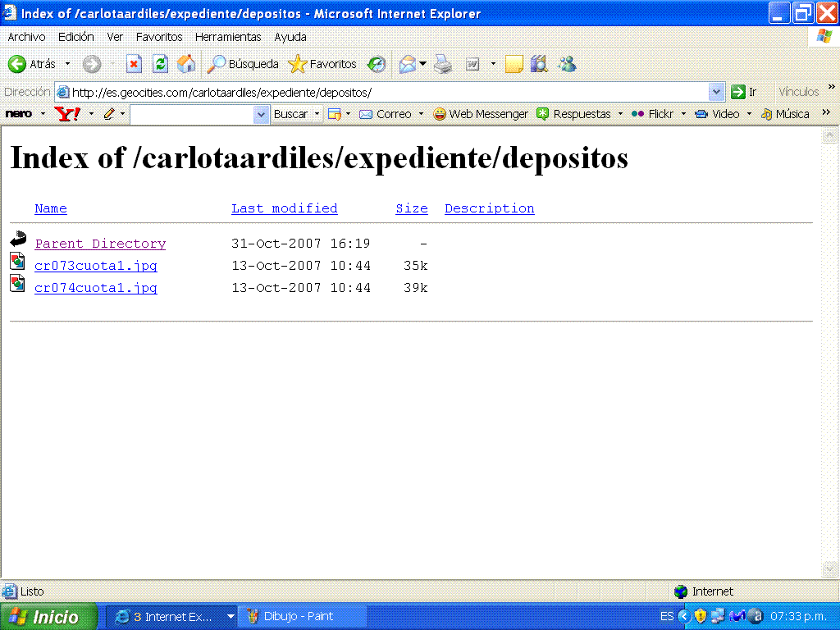
Task: Follow the Parent Directory link
Action: (100, 244)
